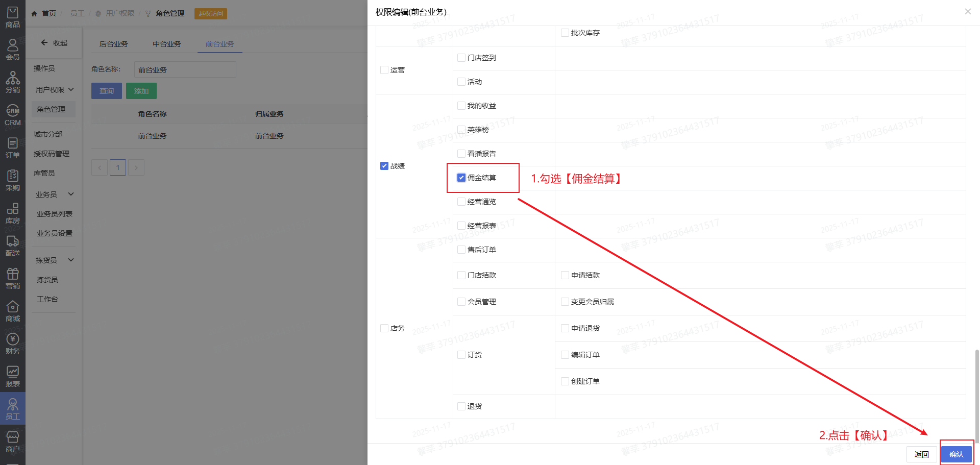Collapse the 拣货员 sidebar group

click(x=55, y=260)
